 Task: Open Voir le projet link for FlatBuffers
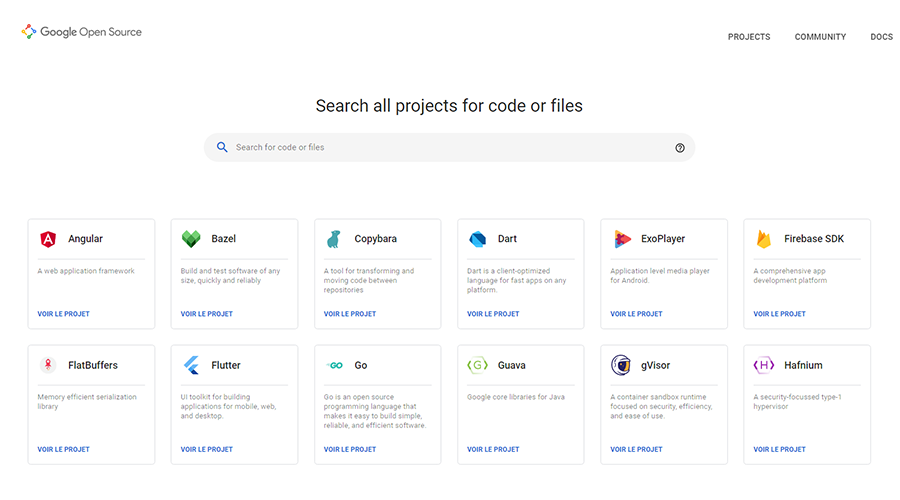coord(64,449)
